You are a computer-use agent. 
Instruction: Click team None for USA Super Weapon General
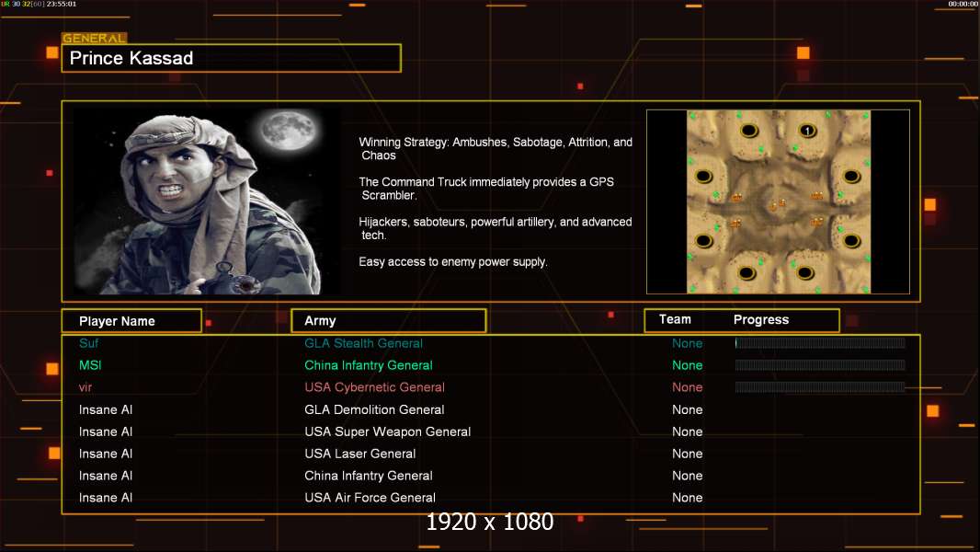coord(687,431)
